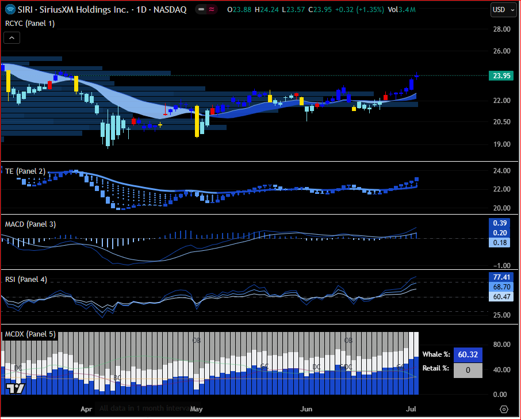This screenshot has width=521, height=420.
Task: Click the Retail %: label
Action: 436,368
